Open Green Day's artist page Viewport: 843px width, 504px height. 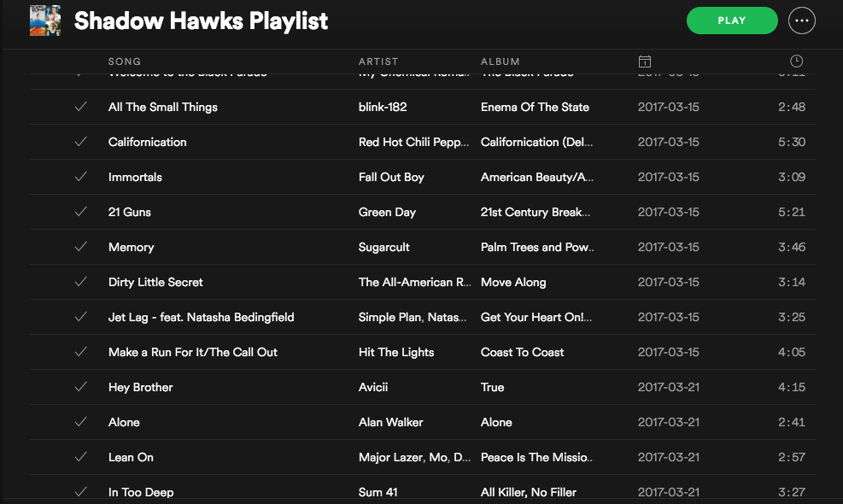tap(386, 212)
